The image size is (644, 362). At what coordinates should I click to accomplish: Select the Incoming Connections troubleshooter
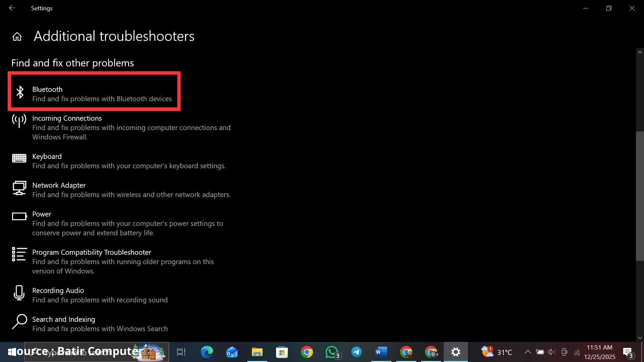(x=67, y=118)
